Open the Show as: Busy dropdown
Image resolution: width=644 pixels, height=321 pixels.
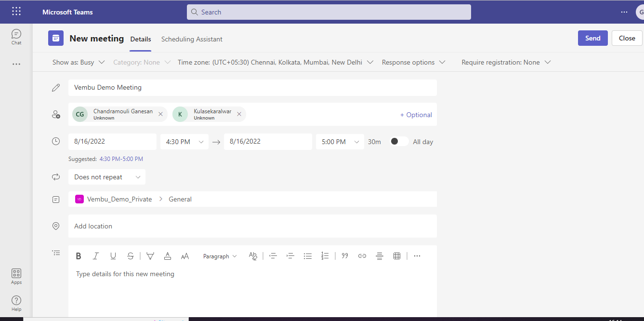[79, 62]
